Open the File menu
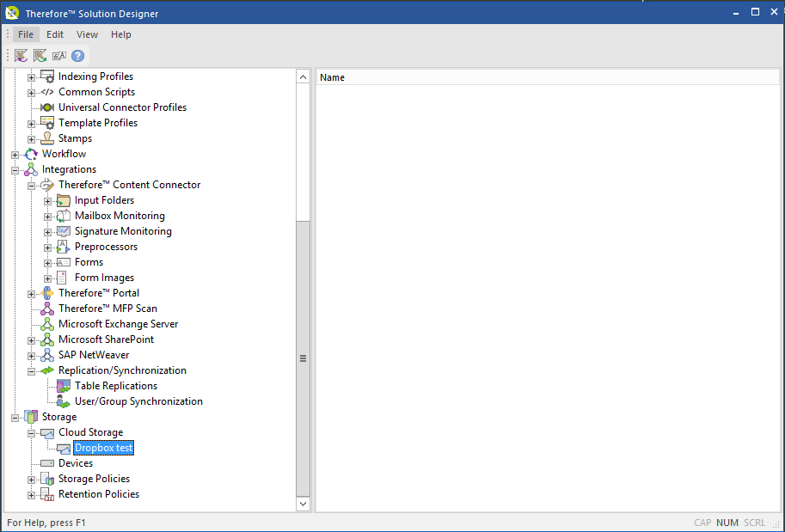Screen dimensions: 785x532 25,34
